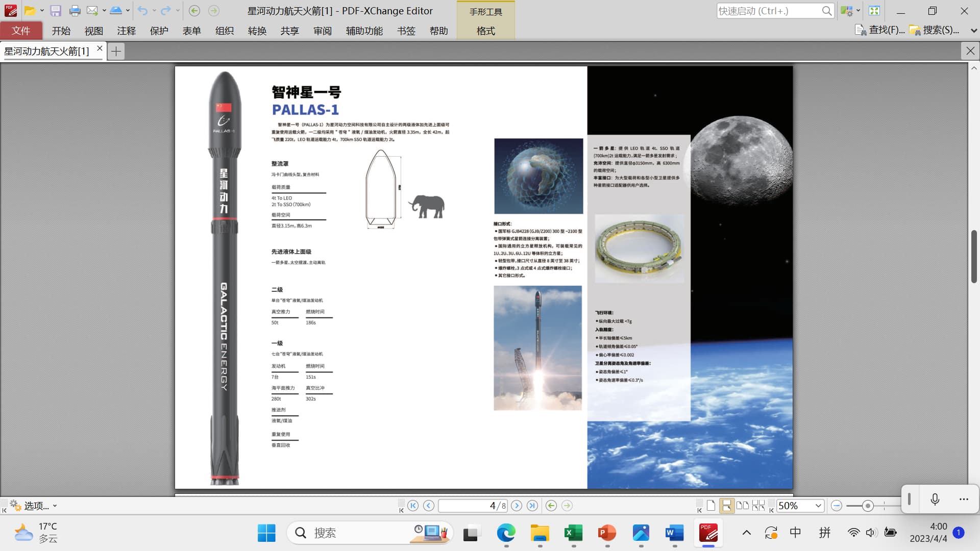The image size is (980, 551).
Task: Select single page layout mode
Action: pos(710,506)
